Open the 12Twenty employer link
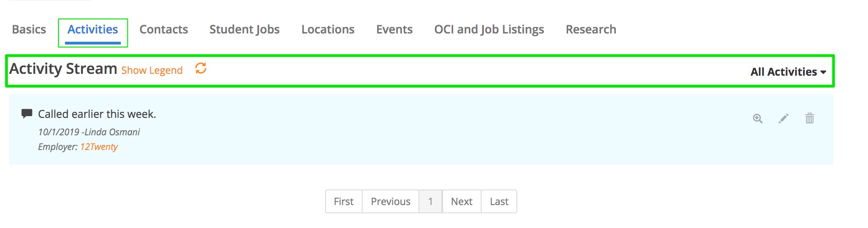 [x=99, y=147]
